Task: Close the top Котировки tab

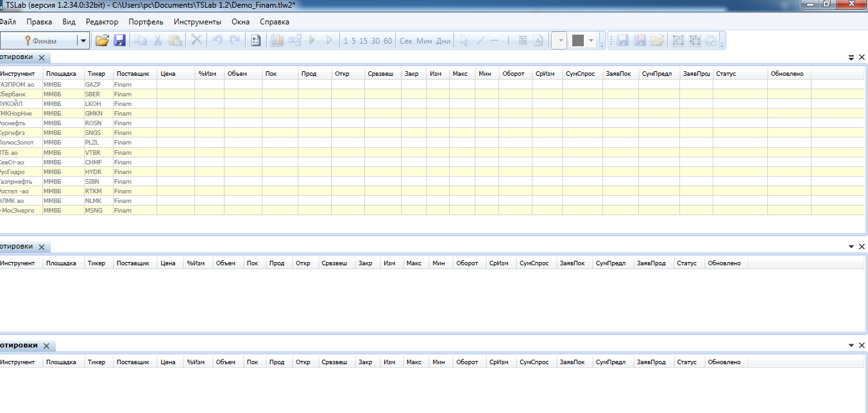Action: coord(41,58)
